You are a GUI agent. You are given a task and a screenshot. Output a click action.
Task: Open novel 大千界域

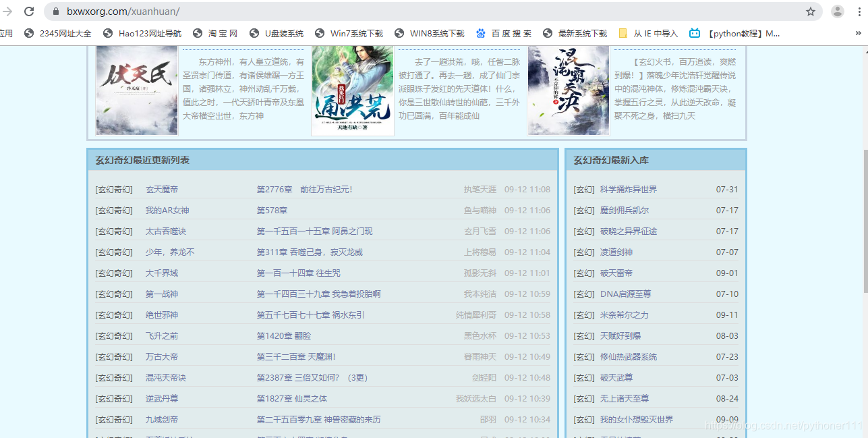(162, 273)
